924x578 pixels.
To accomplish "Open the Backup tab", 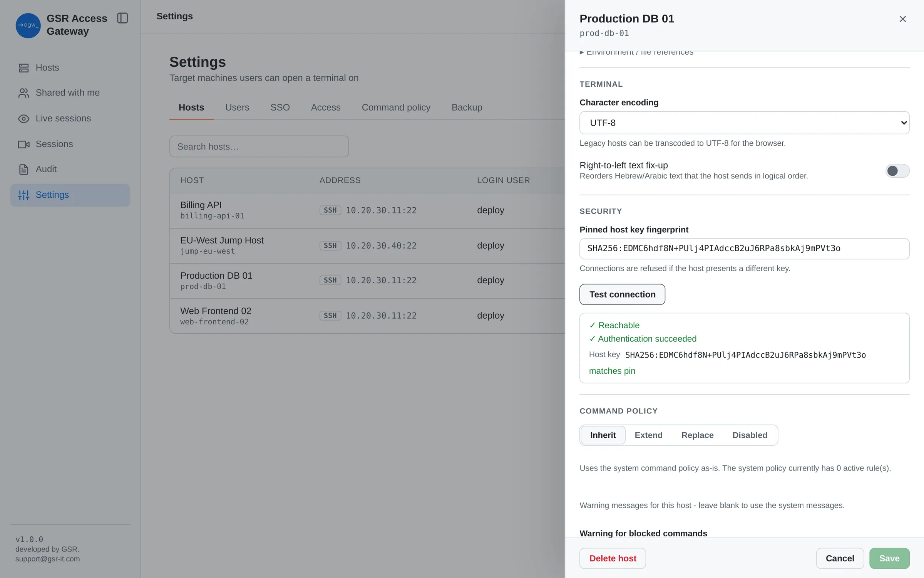I will [467, 108].
